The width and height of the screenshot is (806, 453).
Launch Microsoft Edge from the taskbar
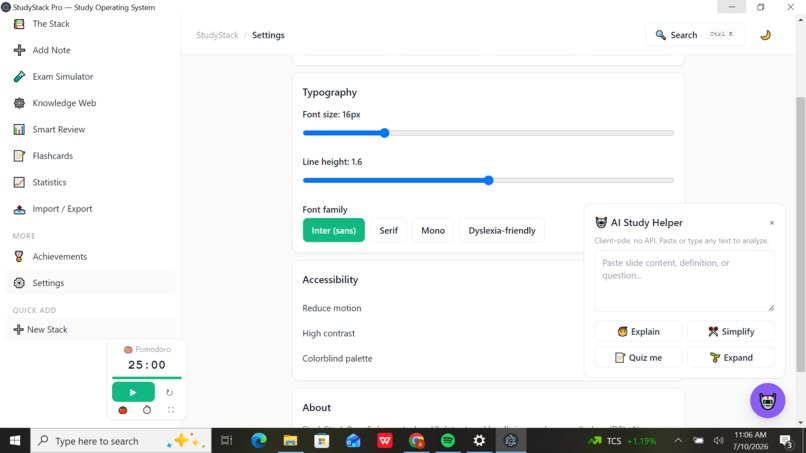pyautogui.click(x=259, y=441)
